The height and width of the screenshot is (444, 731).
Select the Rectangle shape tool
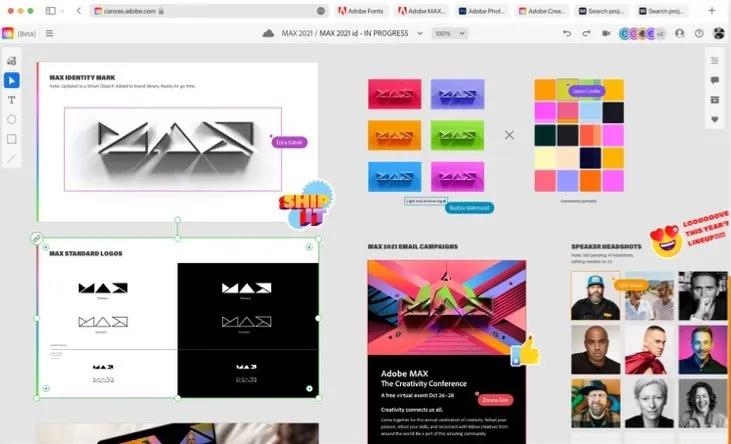(x=12, y=139)
